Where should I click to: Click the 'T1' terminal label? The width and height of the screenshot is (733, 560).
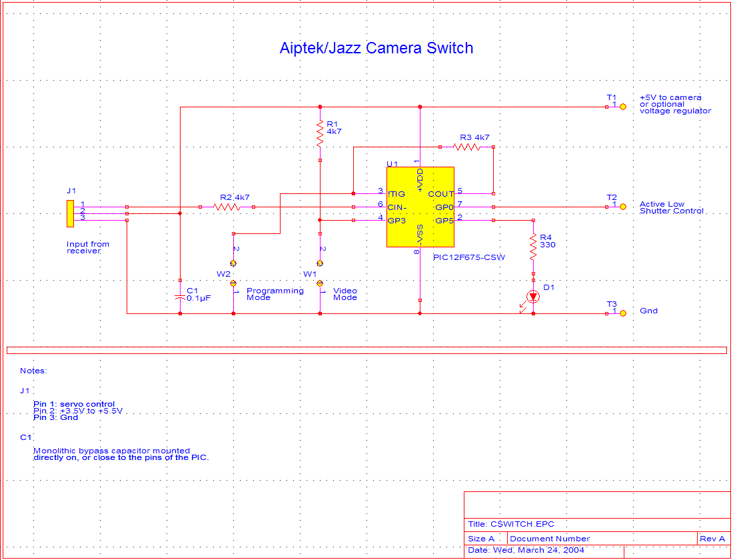click(612, 97)
